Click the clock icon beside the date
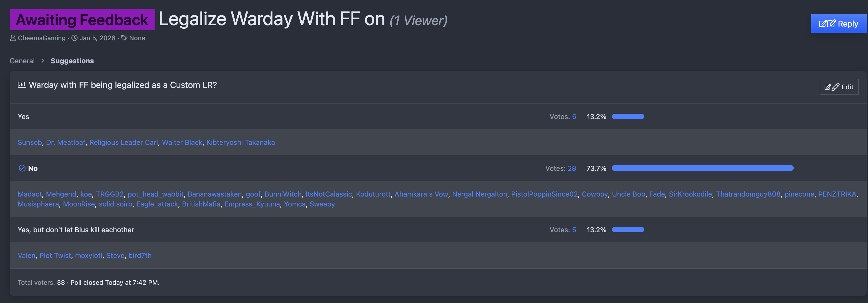868x303 pixels. point(74,38)
